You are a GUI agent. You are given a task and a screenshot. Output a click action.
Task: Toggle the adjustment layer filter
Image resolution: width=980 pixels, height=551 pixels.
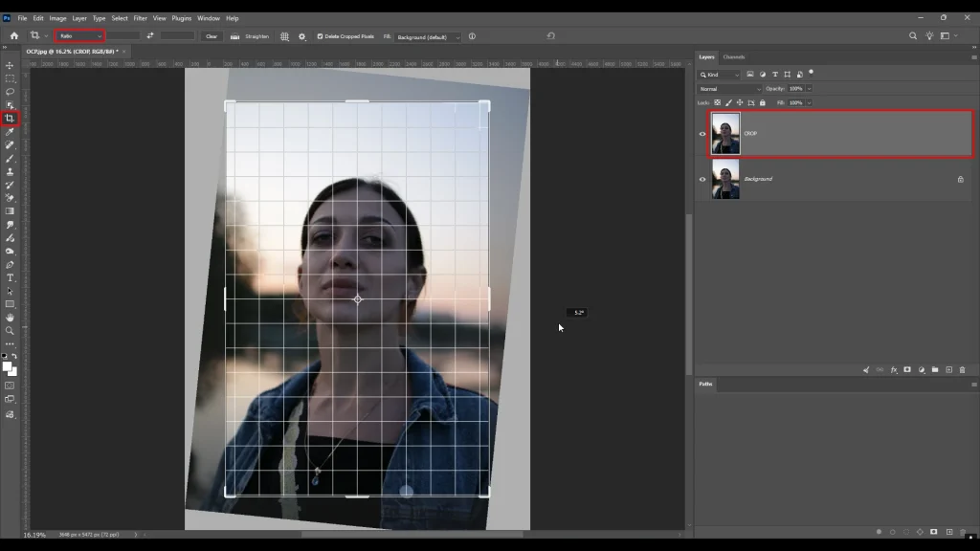coord(763,75)
